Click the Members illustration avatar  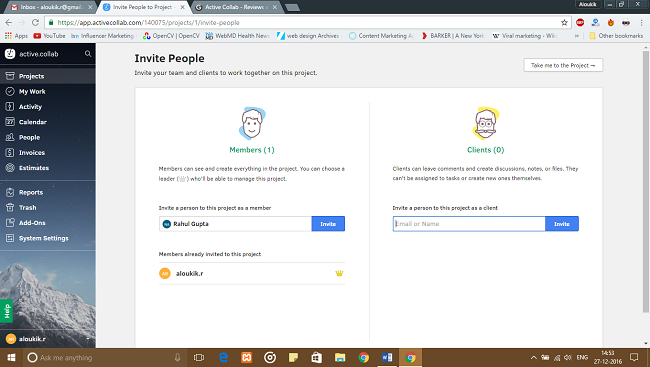[252, 124]
